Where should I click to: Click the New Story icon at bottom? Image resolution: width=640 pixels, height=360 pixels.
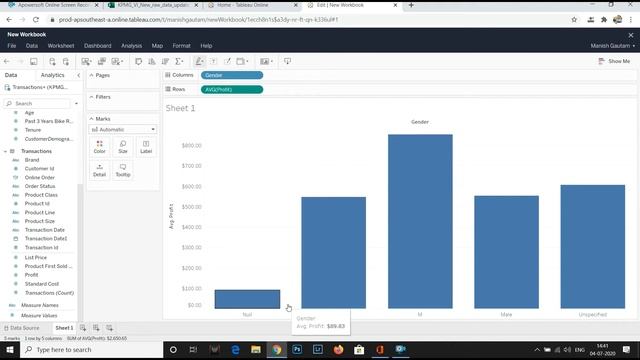[109, 328]
